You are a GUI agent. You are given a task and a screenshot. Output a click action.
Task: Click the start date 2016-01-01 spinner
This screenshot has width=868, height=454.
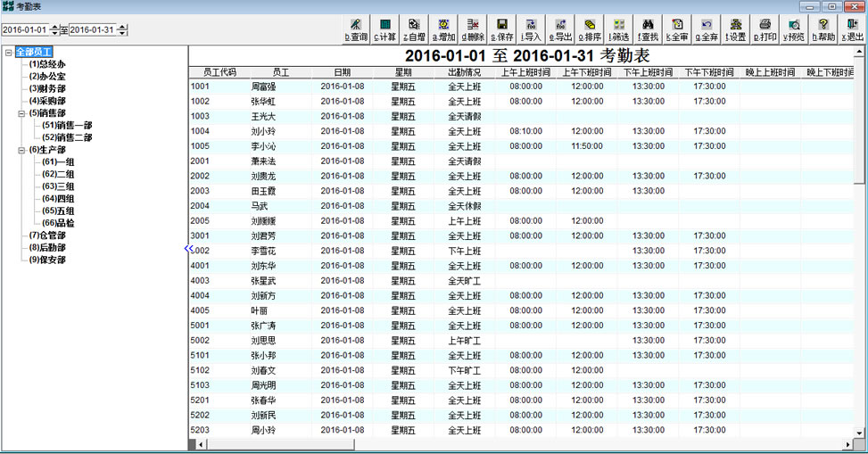tap(54, 30)
